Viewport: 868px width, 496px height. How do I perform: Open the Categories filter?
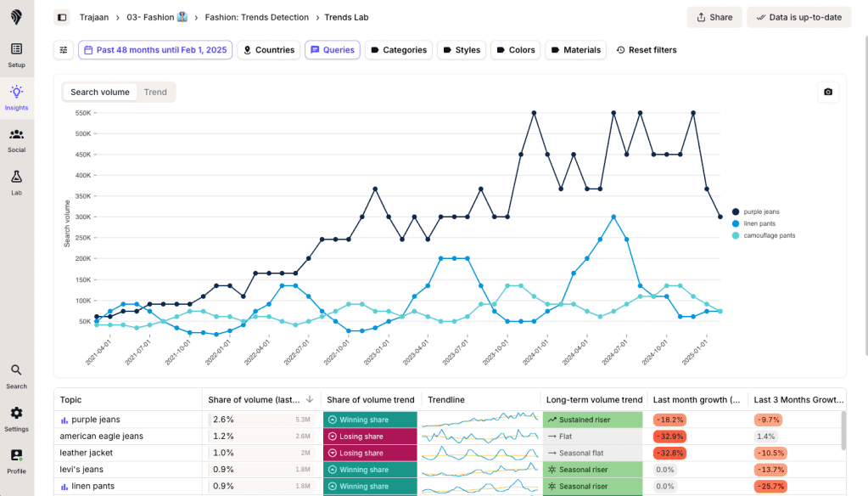(399, 50)
